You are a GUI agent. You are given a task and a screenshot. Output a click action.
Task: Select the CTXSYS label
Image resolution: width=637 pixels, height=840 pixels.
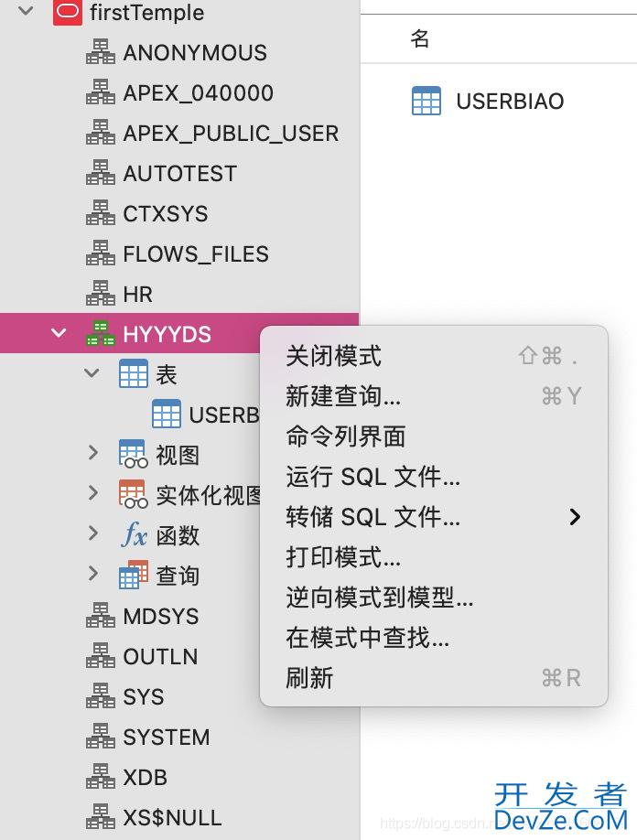point(166,214)
